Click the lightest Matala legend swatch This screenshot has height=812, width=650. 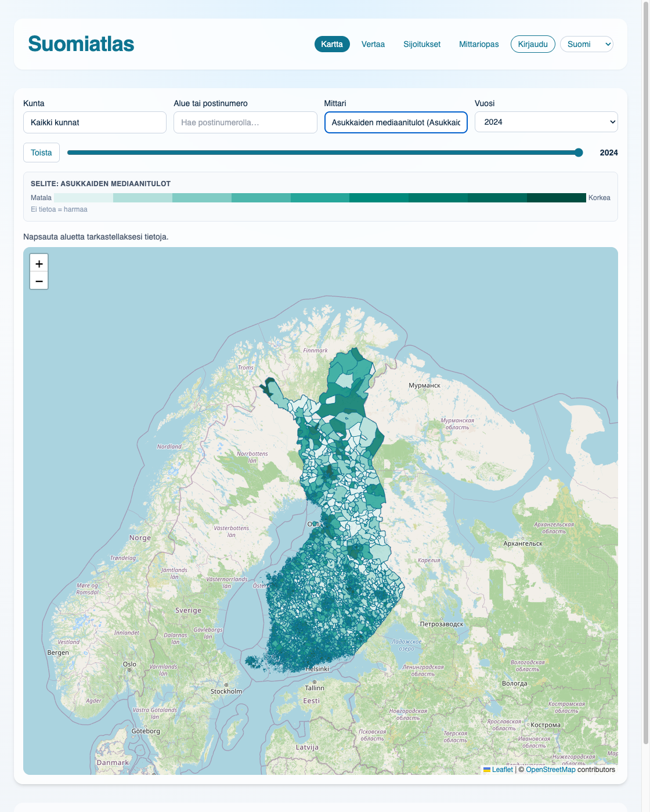pyautogui.click(x=84, y=198)
